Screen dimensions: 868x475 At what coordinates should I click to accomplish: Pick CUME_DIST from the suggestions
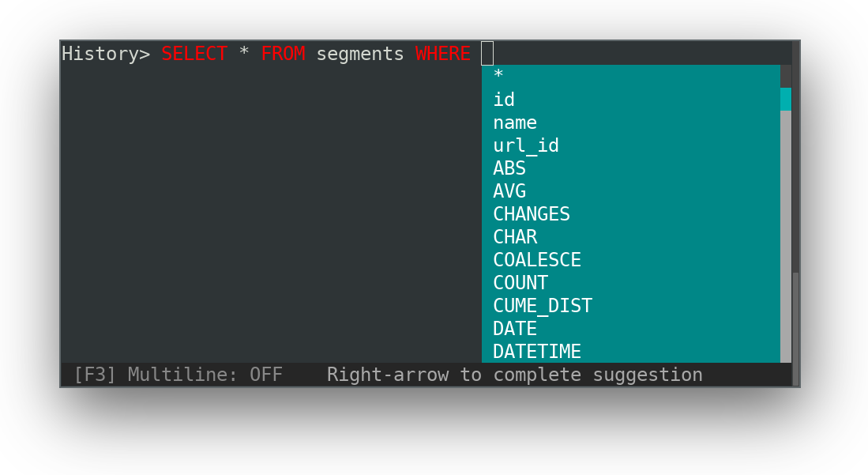click(630, 305)
